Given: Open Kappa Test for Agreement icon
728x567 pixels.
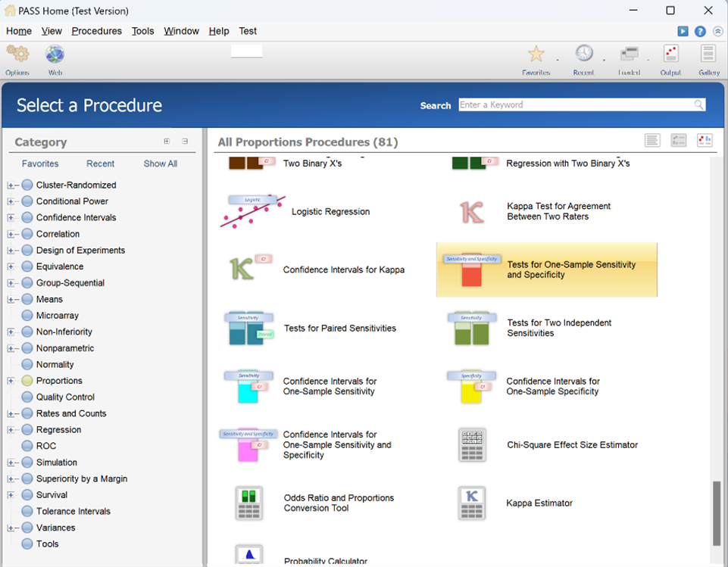Looking at the screenshot, I should coord(472,211).
